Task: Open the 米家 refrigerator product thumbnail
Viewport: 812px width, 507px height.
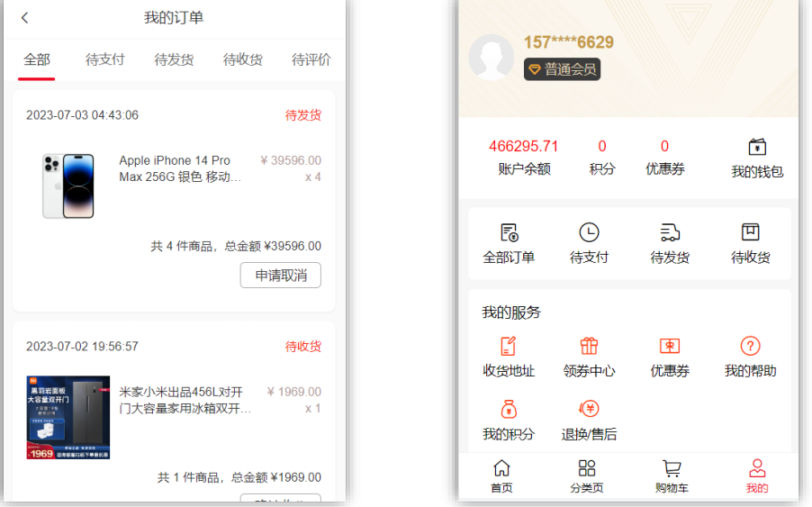Action: point(68,418)
